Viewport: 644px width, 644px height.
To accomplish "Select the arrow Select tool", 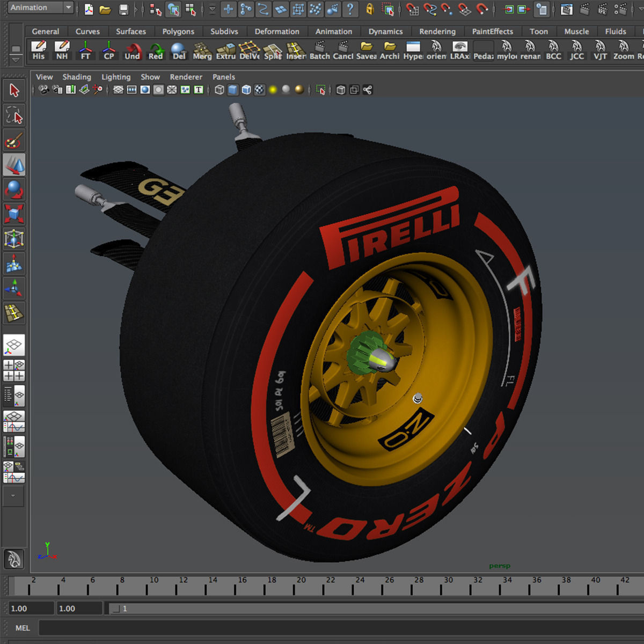I will [x=14, y=90].
